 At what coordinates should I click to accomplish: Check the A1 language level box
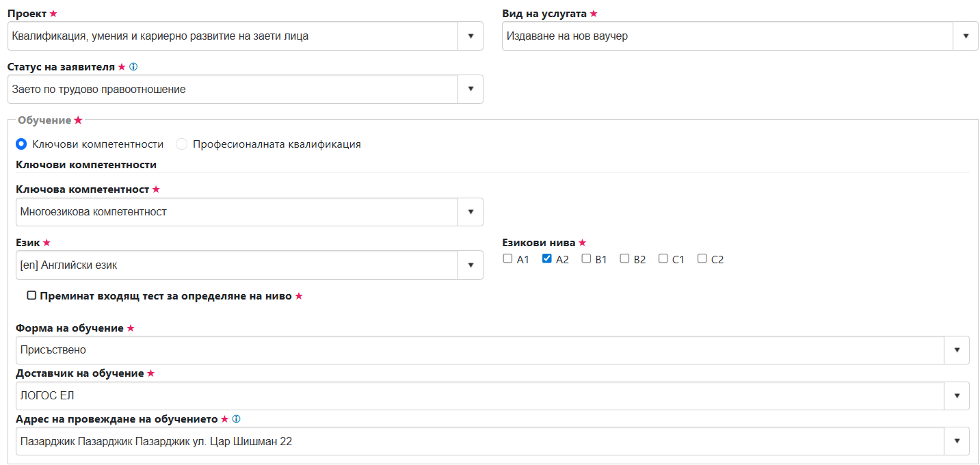point(507,258)
